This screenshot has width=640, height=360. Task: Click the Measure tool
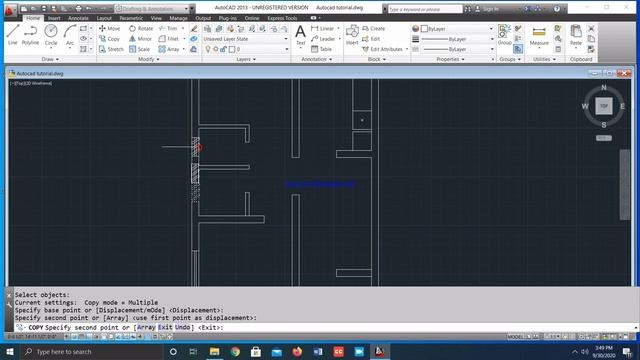(x=539, y=35)
